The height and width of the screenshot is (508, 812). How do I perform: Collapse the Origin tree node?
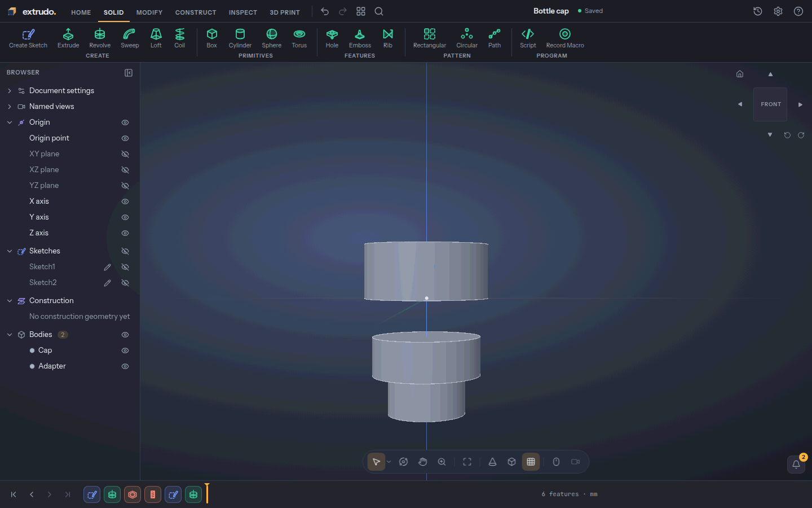tap(10, 122)
